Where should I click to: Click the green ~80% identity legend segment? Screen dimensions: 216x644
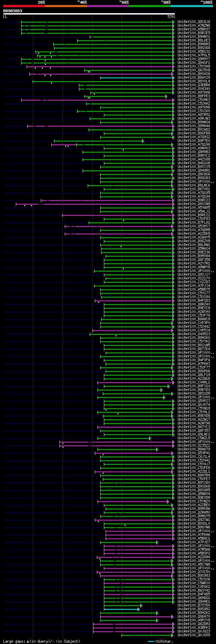pos(150,6)
